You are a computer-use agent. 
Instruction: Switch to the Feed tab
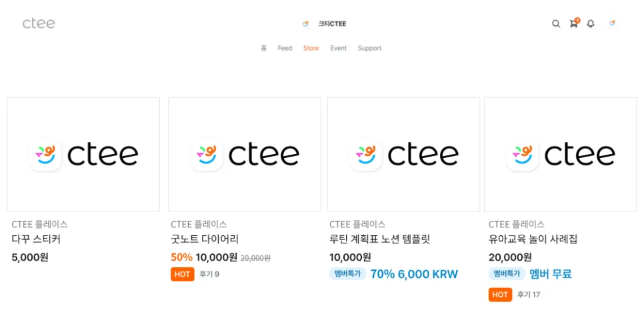285,48
